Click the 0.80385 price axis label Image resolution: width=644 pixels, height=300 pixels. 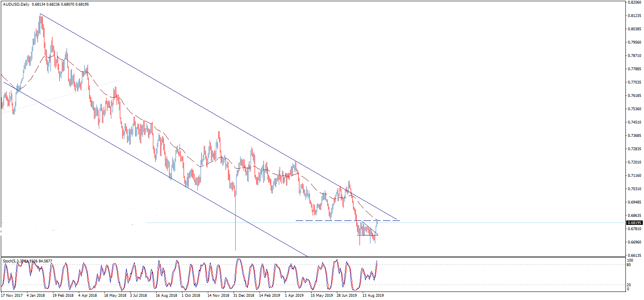pyautogui.click(x=635, y=29)
